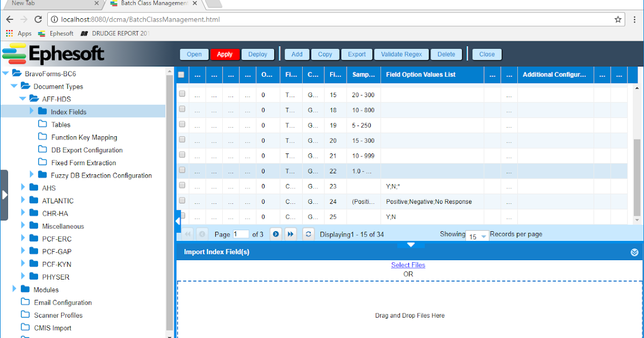Click the Validate Regex button
Image resolution: width=644 pixels, height=338 pixels.
(401, 54)
